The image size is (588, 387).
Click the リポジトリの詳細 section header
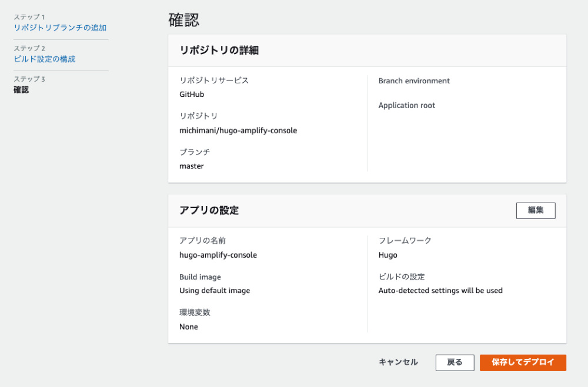(217, 51)
